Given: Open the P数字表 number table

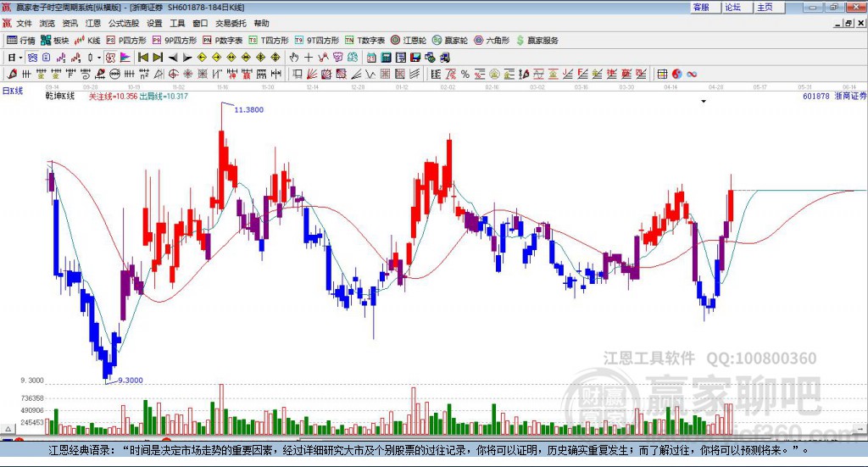Looking at the screenshot, I should click(x=223, y=41).
